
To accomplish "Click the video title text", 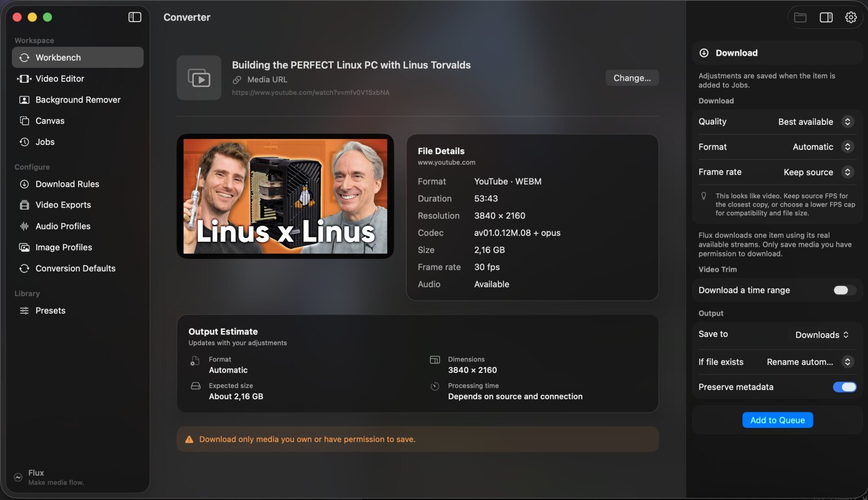I will [351, 65].
